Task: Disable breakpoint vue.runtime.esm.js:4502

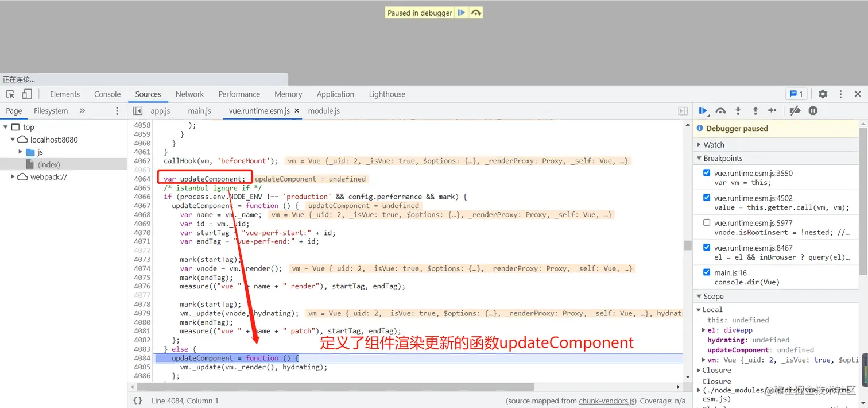Action: coord(707,198)
